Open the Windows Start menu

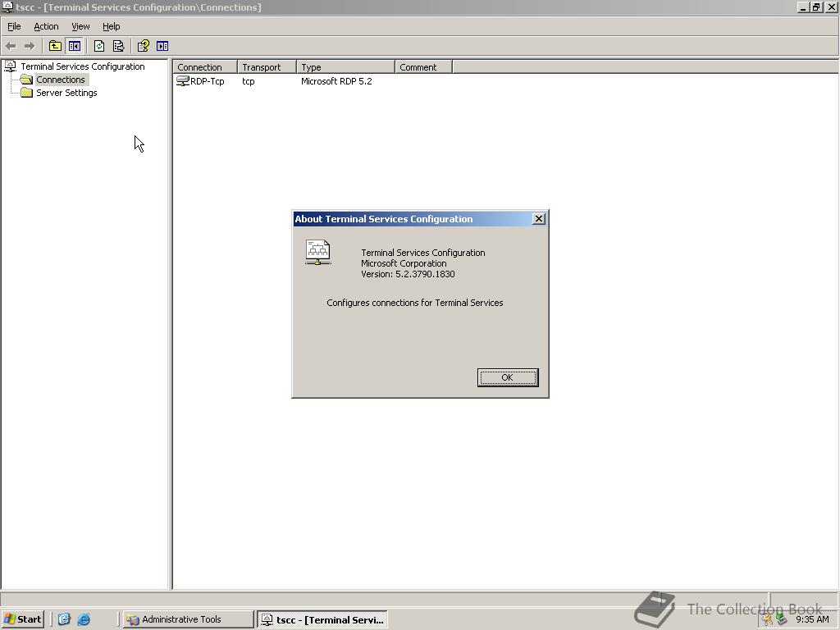[22, 619]
